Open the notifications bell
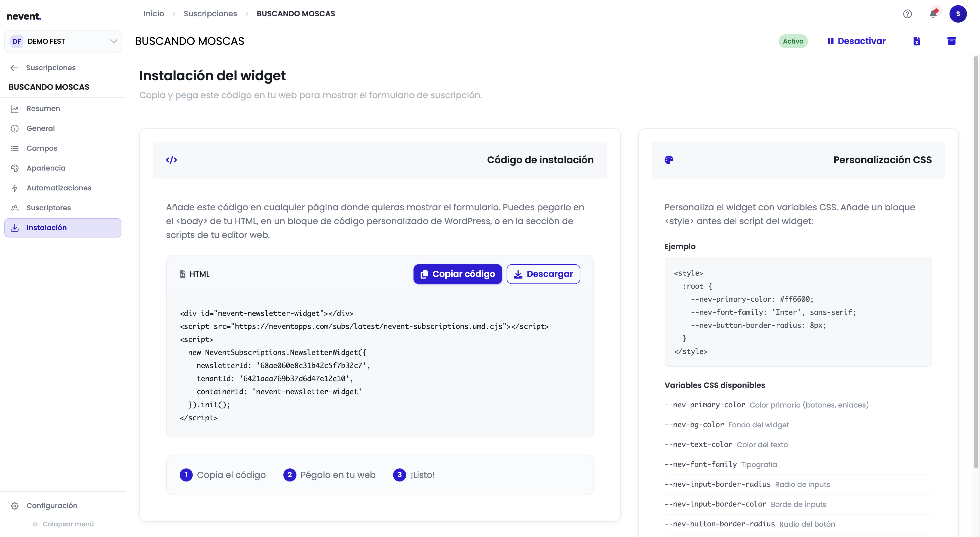This screenshot has width=980, height=537. pyautogui.click(x=933, y=14)
